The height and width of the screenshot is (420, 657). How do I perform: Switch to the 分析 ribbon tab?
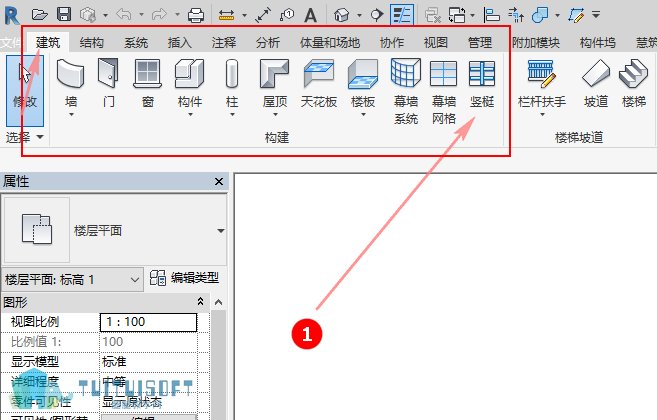click(x=268, y=42)
